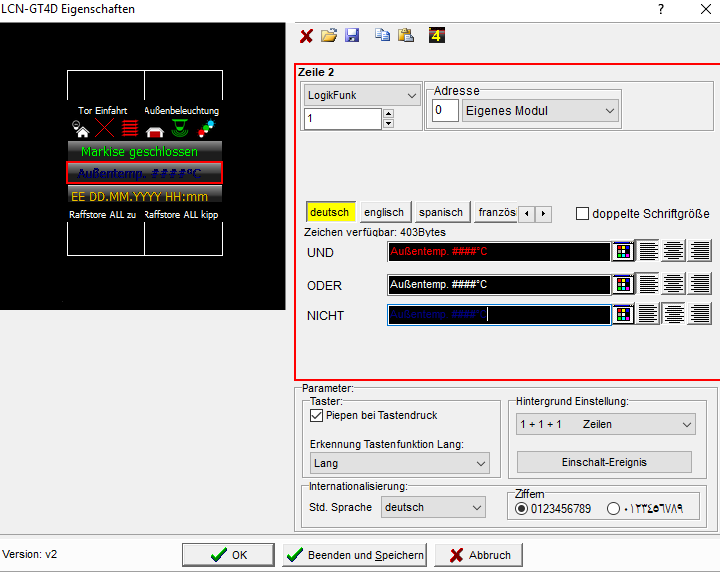Image resolution: width=720 pixels, height=572 pixels.
Task: Open file using the folder toolbar icon
Action: [329, 35]
